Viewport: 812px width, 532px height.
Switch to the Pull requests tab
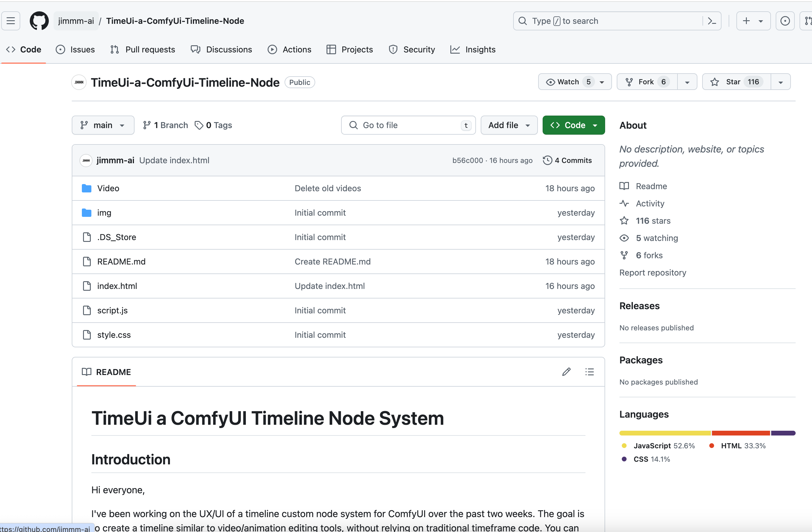[x=143, y=49]
